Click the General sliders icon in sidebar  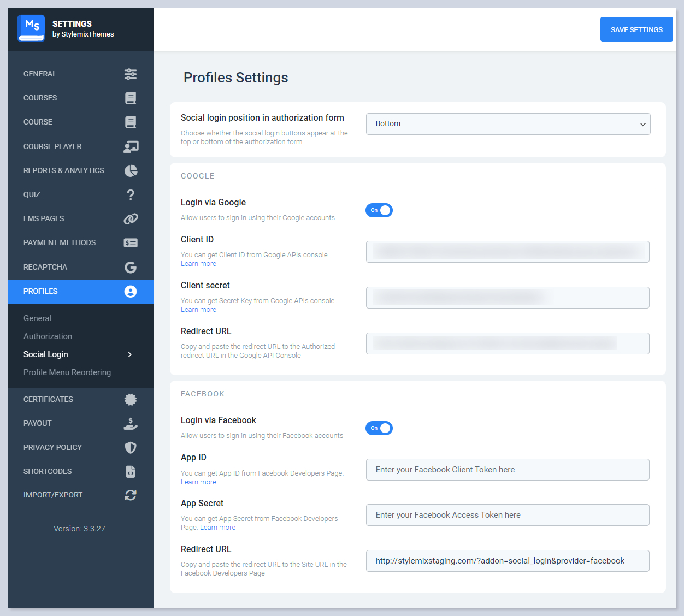(131, 74)
